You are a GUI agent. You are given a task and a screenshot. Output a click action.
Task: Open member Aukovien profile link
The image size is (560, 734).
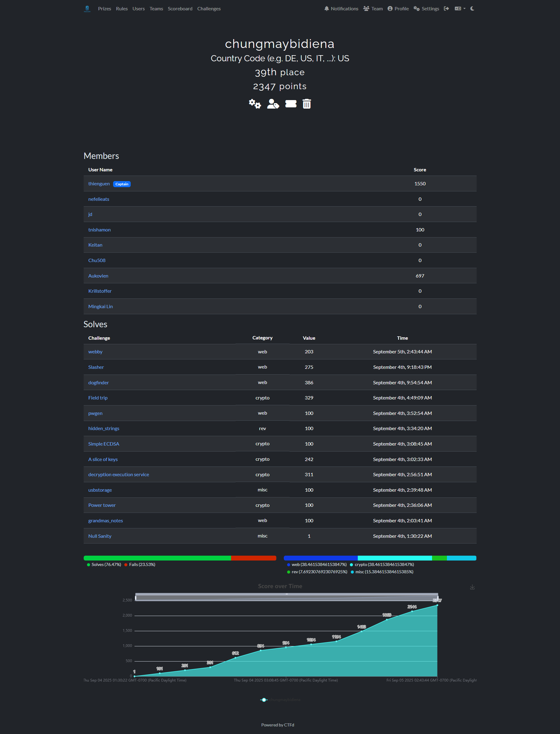(98, 276)
